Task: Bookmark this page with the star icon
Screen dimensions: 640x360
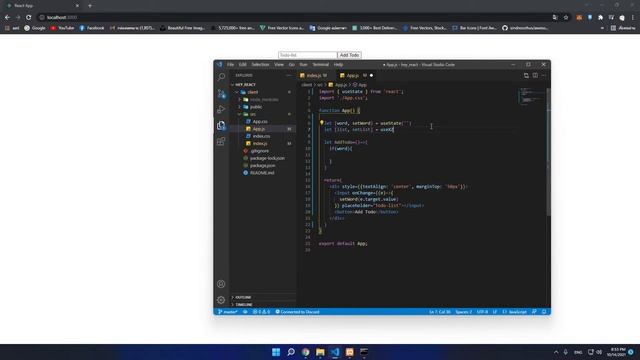Action: click(566, 18)
